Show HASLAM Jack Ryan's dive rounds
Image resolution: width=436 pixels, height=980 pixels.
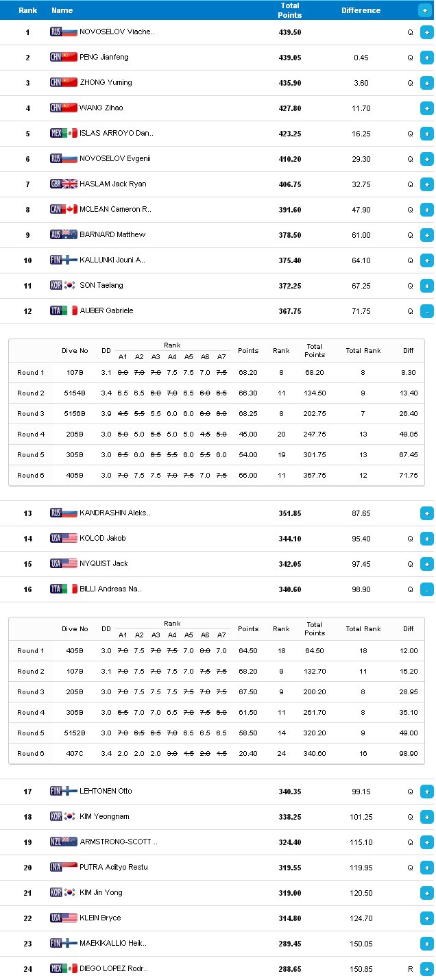(426, 184)
